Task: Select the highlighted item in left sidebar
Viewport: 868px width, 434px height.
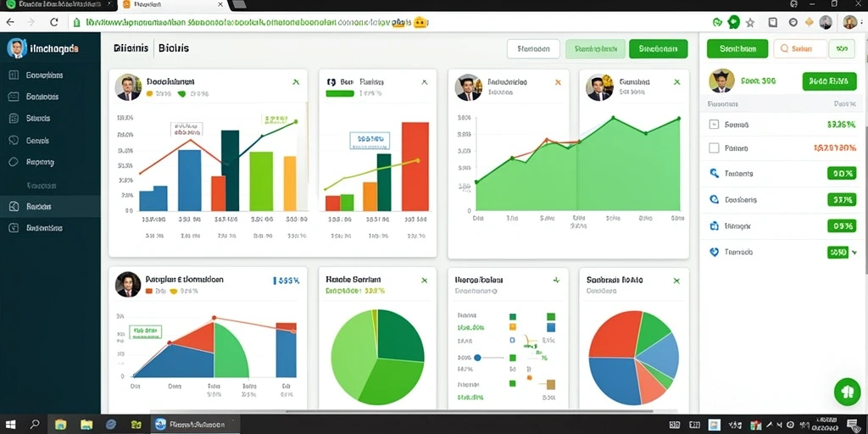Action: (50, 206)
